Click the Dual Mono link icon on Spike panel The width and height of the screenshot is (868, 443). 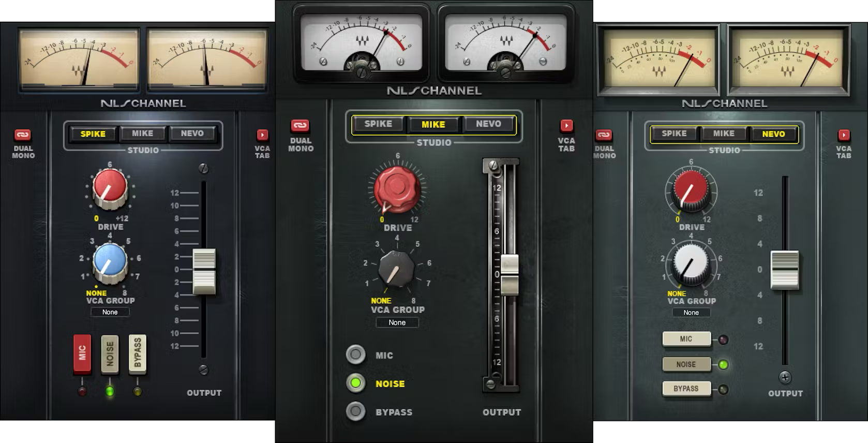click(22, 135)
